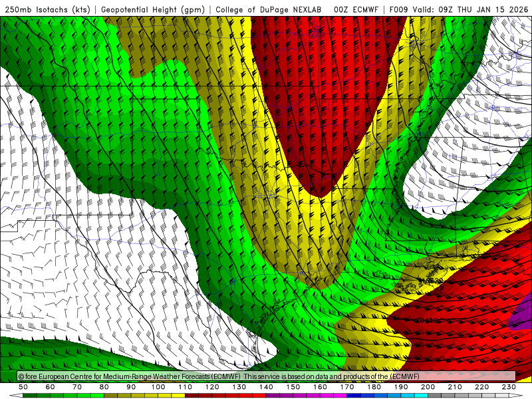
Task: Click the '180' value on the color scale
Action: pos(374,387)
